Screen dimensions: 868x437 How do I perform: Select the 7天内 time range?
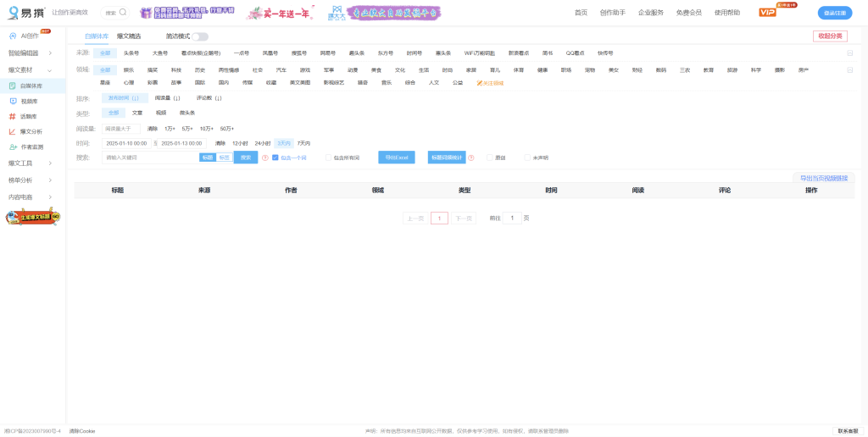coord(304,143)
